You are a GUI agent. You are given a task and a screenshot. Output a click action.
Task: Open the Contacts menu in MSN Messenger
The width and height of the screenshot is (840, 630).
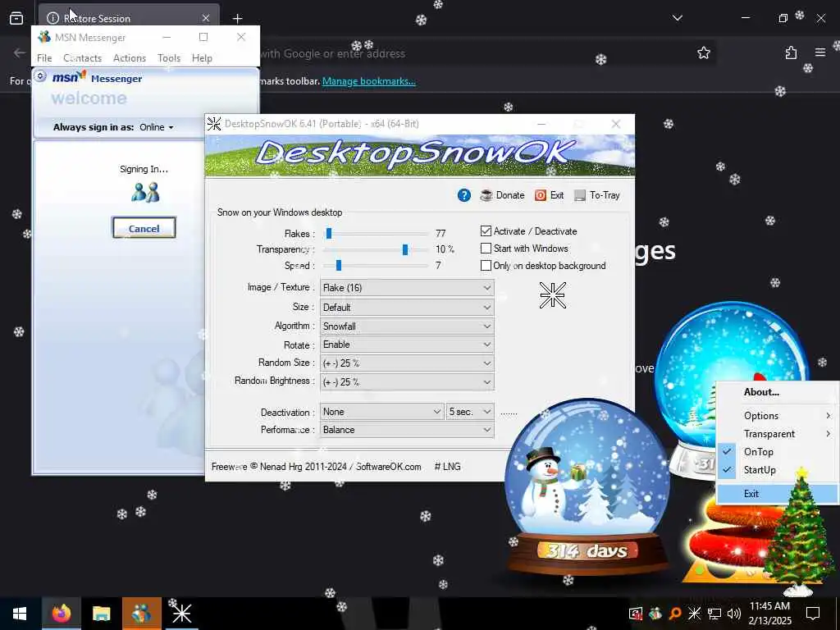(83, 58)
